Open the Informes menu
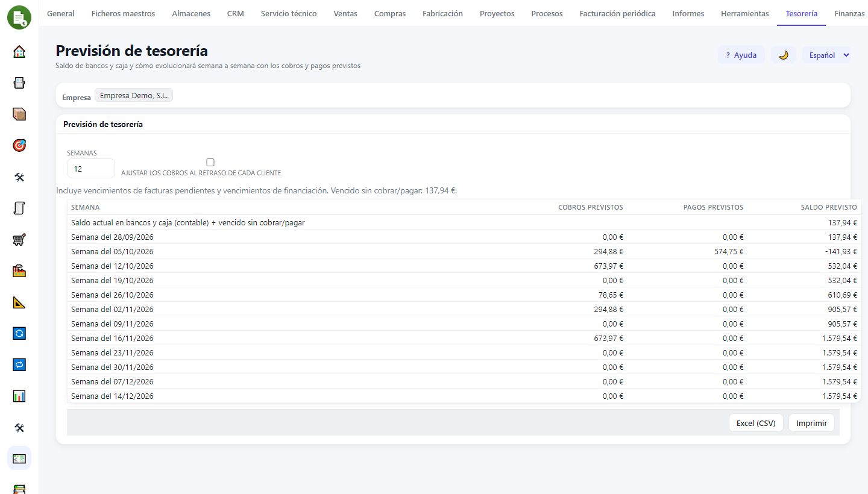 pos(688,13)
